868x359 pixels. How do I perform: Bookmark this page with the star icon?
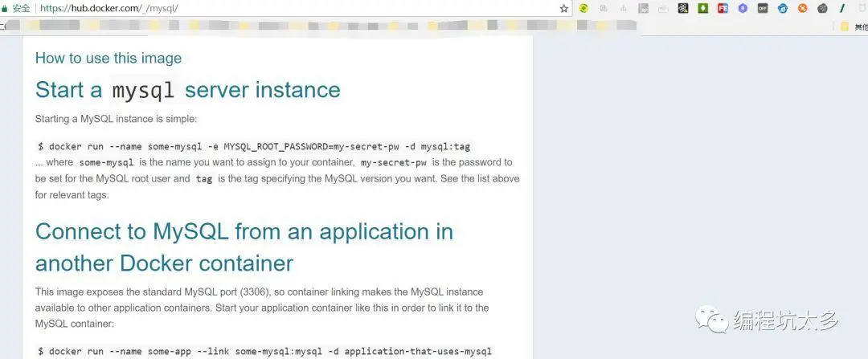(x=564, y=8)
